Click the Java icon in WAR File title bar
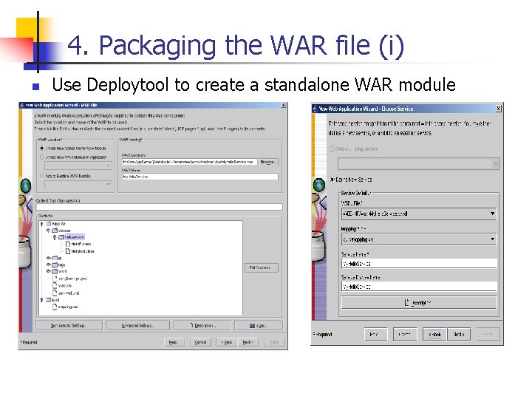This screenshot has width=532, height=399. pos(22,106)
